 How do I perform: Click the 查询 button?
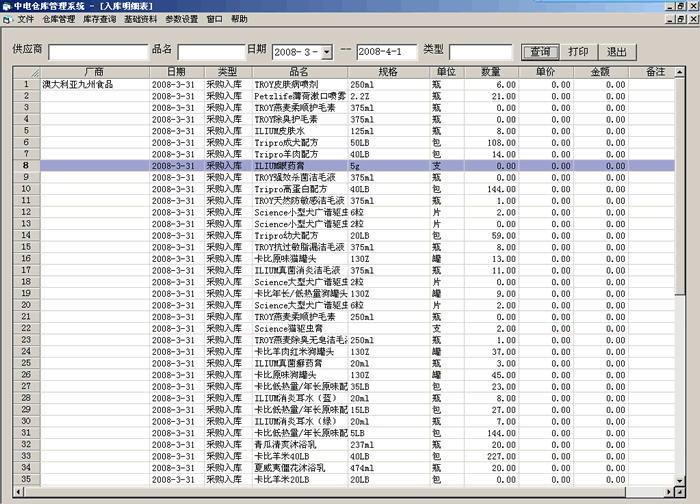point(540,52)
